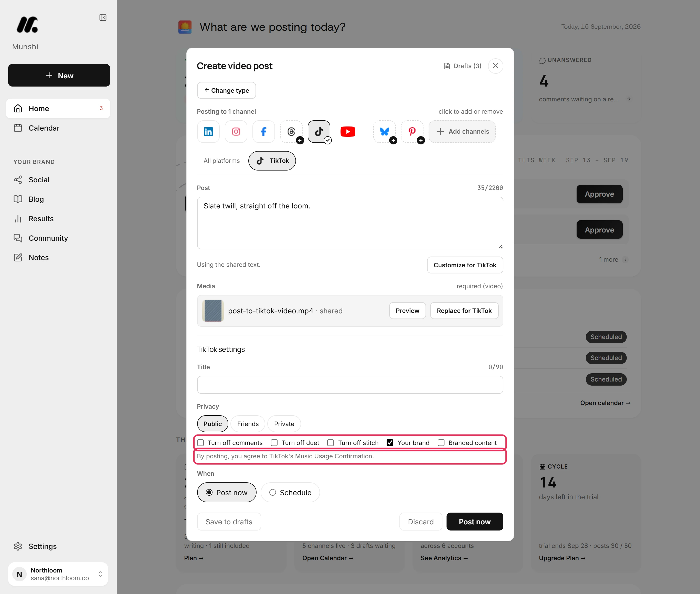Open unanswered comments arrow
This screenshot has width=700, height=594.
pos(629,99)
